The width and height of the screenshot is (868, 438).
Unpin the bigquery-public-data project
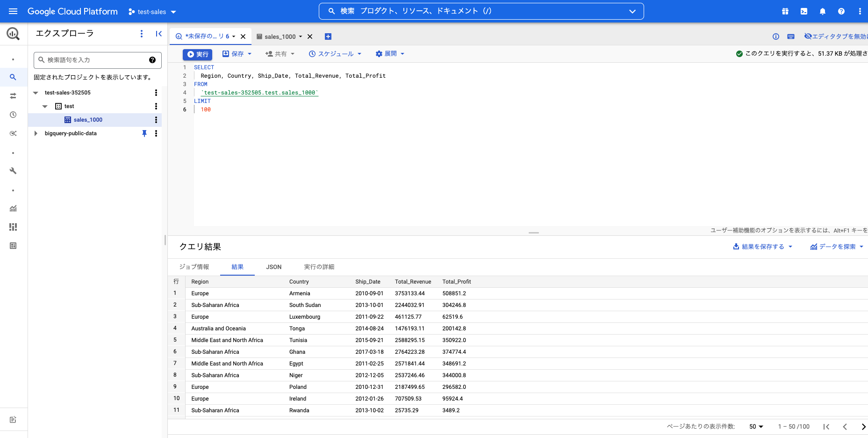(144, 133)
